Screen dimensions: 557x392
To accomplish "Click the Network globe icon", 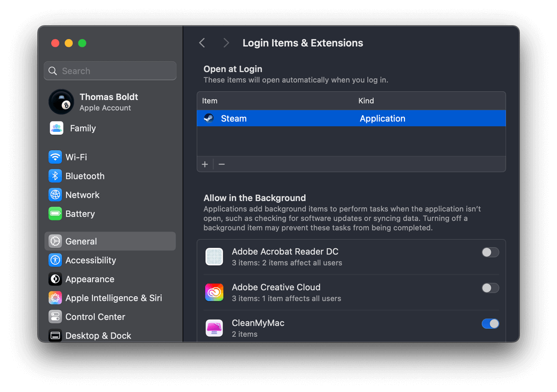I will (55, 194).
